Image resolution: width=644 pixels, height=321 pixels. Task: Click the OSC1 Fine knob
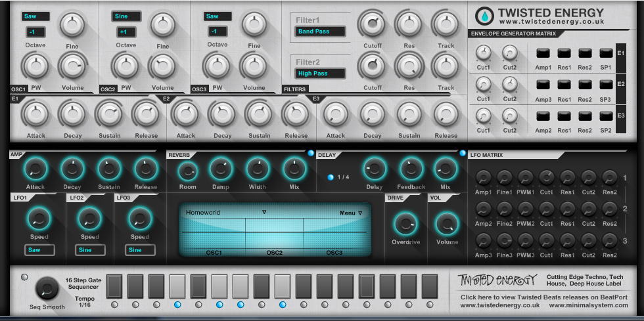pos(72,25)
